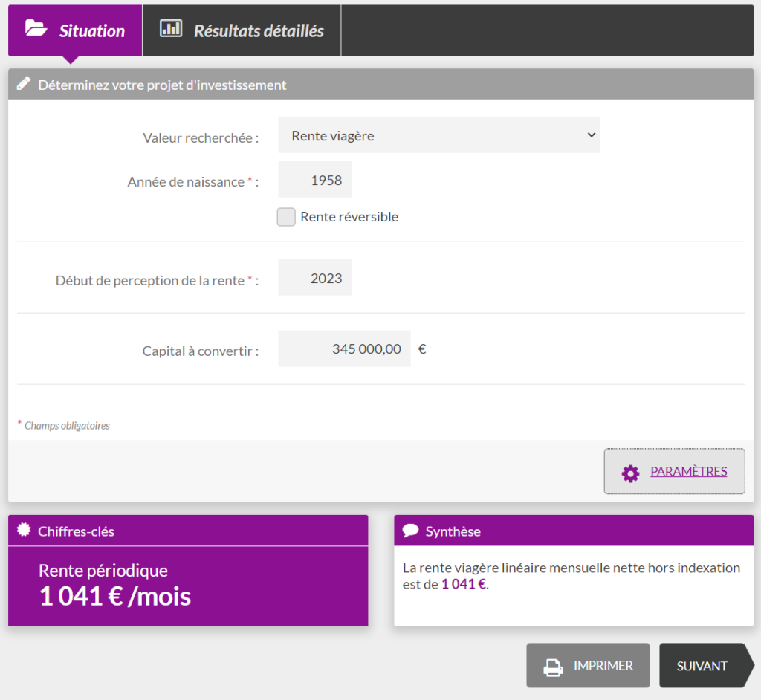Viewport: 761px width, 700px height.
Task: Click the open folder icon on Situation tab
Action: pyautogui.click(x=36, y=29)
